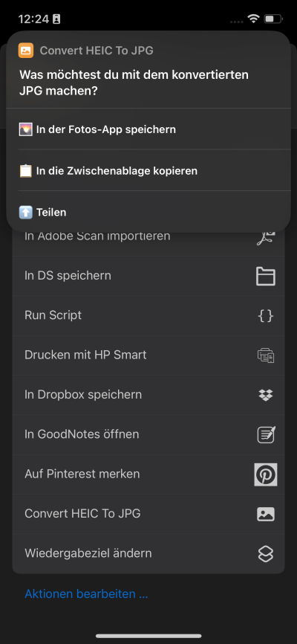
Task: Tap the Teilen option
Action: pyautogui.click(x=148, y=212)
